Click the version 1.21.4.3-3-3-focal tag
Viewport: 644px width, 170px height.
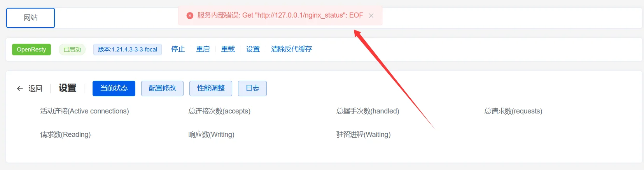click(128, 50)
